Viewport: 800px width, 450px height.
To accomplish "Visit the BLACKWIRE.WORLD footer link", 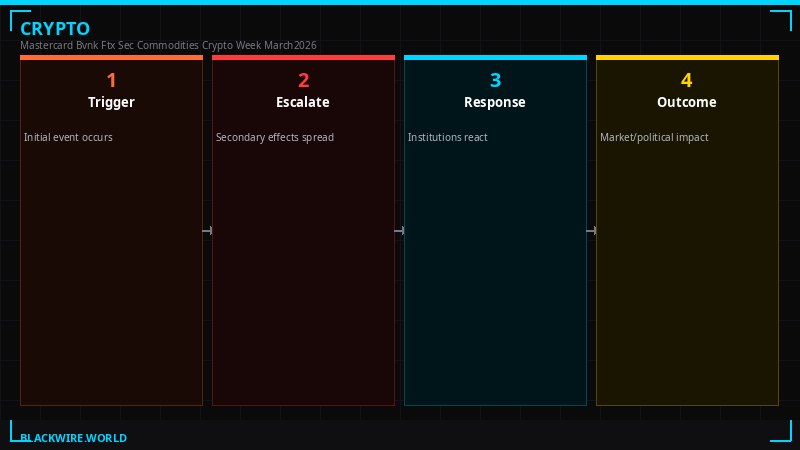I will [74, 438].
